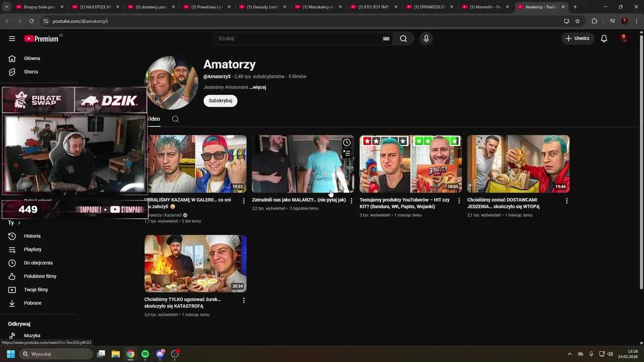
Task: Click the Utwórz create button
Action: [x=578, y=39]
